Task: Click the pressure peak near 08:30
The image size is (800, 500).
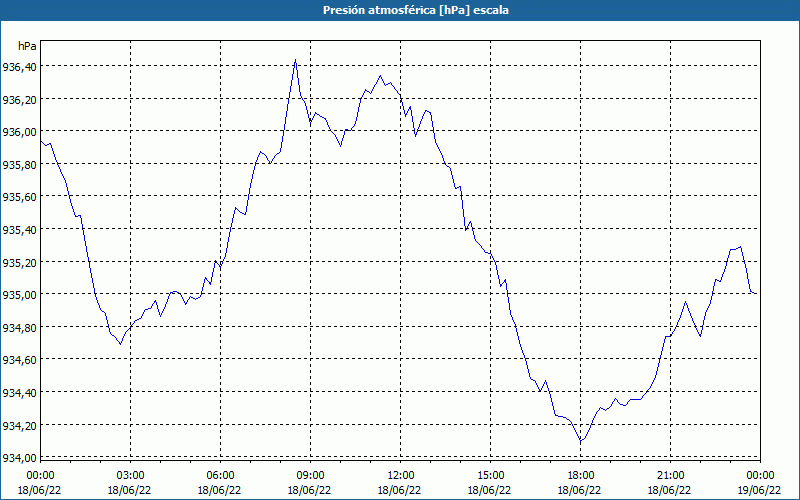Action: point(295,60)
